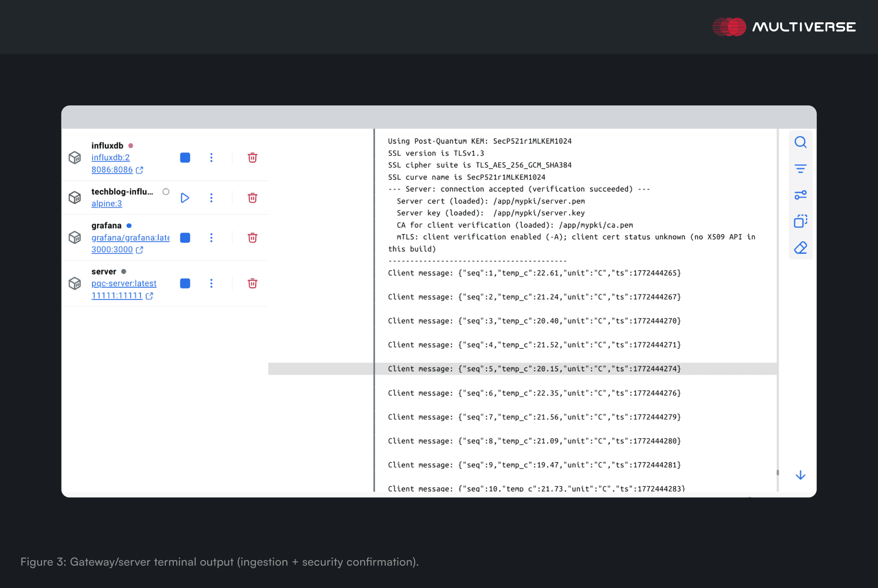Select the seq 5 client message line
The image size is (878, 588).
tap(534, 369)
